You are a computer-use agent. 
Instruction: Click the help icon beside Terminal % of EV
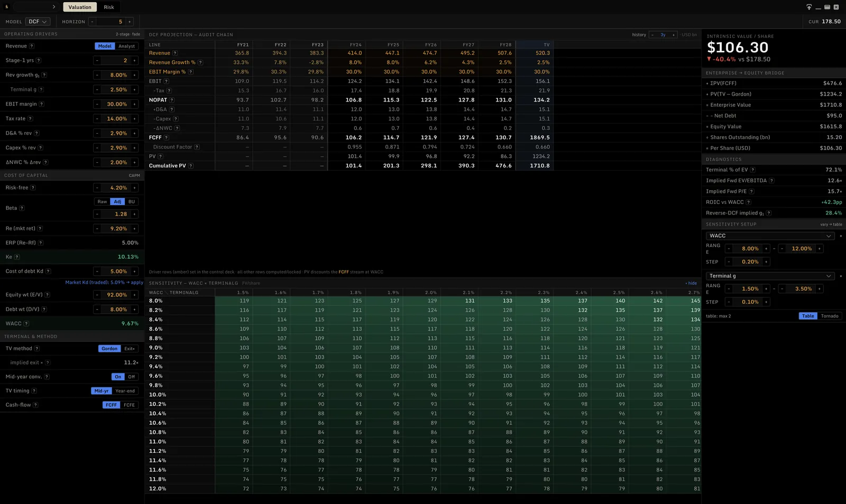[752, 170]
